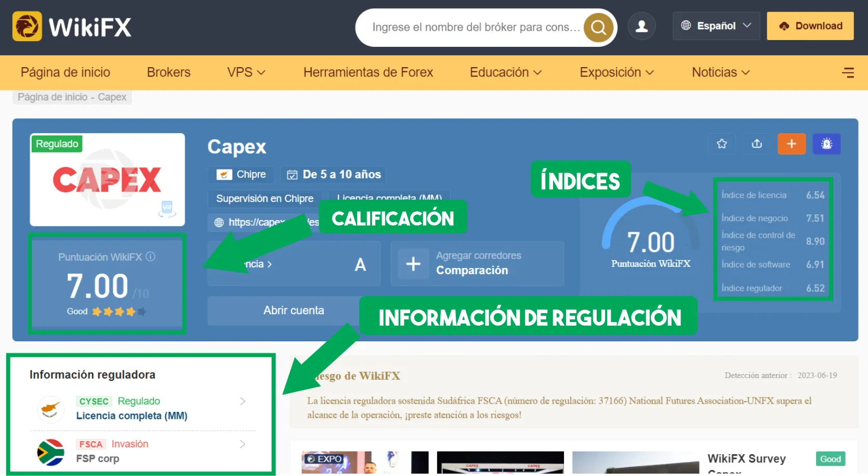Click the star rating under 7.00
Screen dimensions: 868x476
pos(119,312)
